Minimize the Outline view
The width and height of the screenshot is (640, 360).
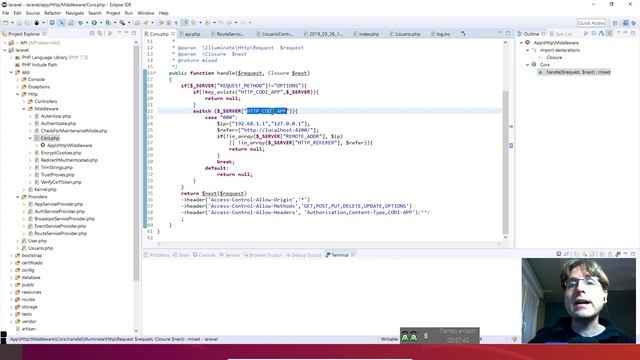626,33
